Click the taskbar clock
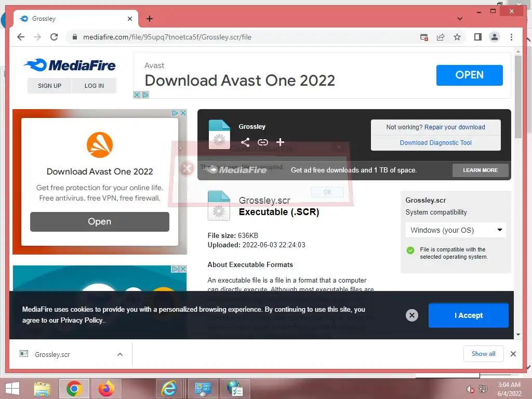Screen dimensions: 532x399 click(x=509, y=389)
